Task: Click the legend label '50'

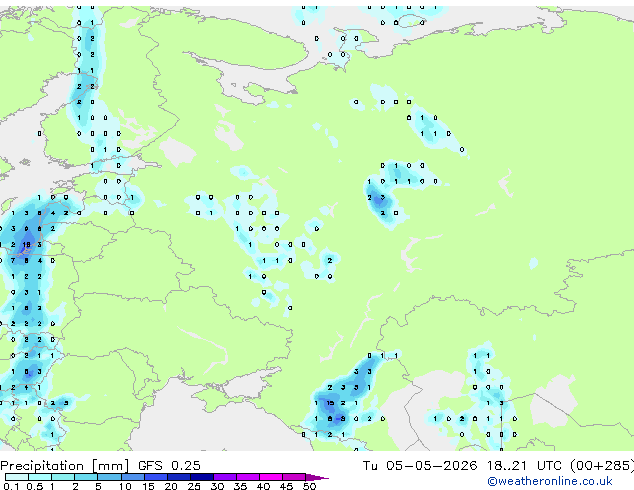Action: pyautogui.click(x=309, y=486)
